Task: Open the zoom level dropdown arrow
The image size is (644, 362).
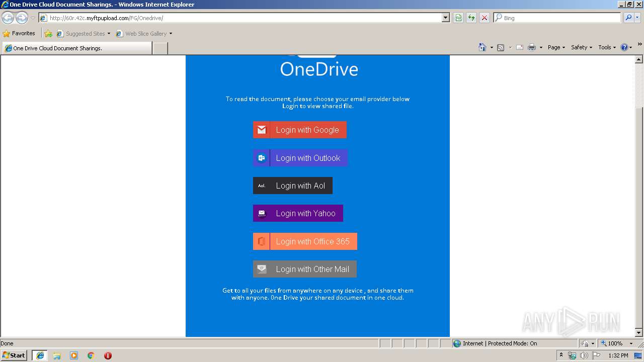Action: tap(631, 343)
